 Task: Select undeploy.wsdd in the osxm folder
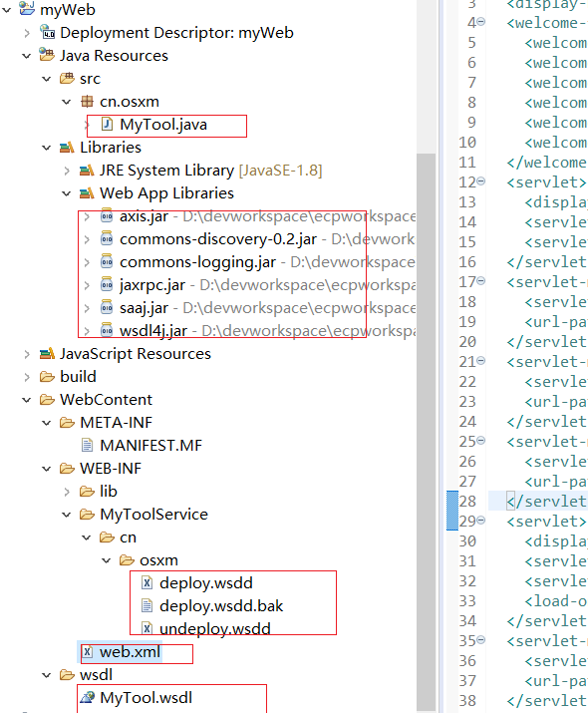coord(215,628)
